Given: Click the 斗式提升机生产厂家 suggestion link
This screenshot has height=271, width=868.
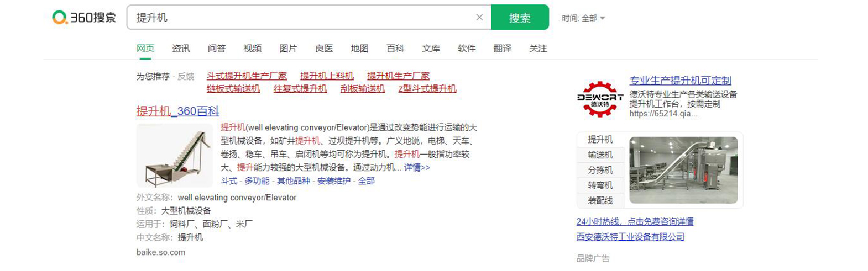Looking at the screenshot, I should coord(247,76).
